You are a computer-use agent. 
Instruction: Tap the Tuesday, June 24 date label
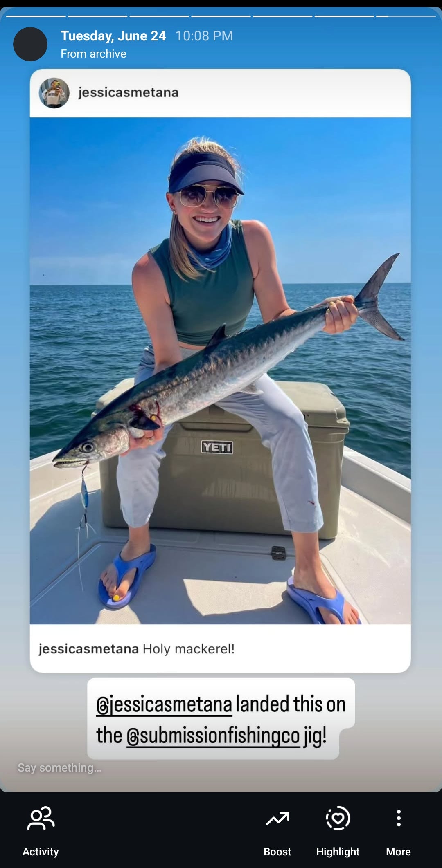[113, 36]
